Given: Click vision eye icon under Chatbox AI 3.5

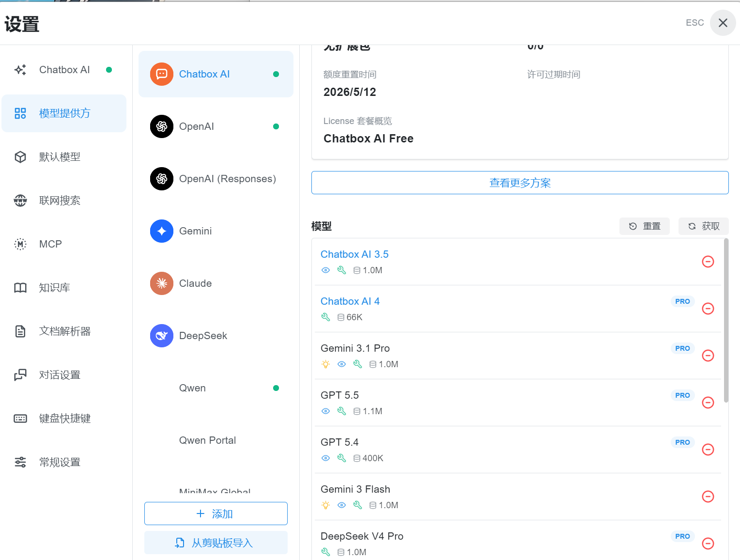Looking at the screenshot, I should (326, 270).
